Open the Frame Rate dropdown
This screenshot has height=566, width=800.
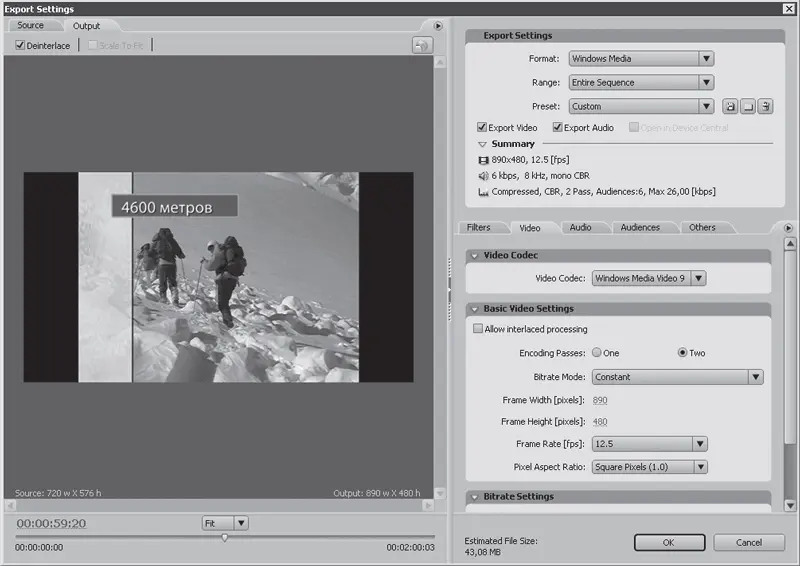(x=649, y=444)
